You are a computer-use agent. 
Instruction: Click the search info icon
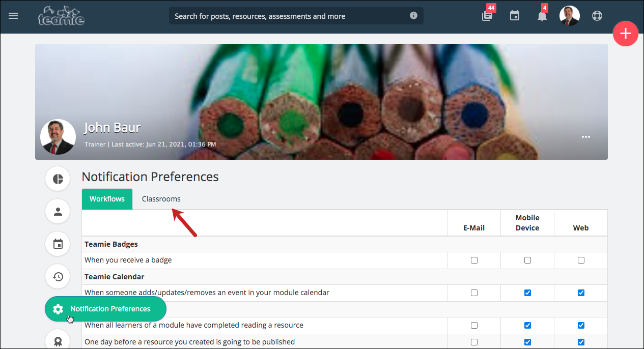click(413, 16)
